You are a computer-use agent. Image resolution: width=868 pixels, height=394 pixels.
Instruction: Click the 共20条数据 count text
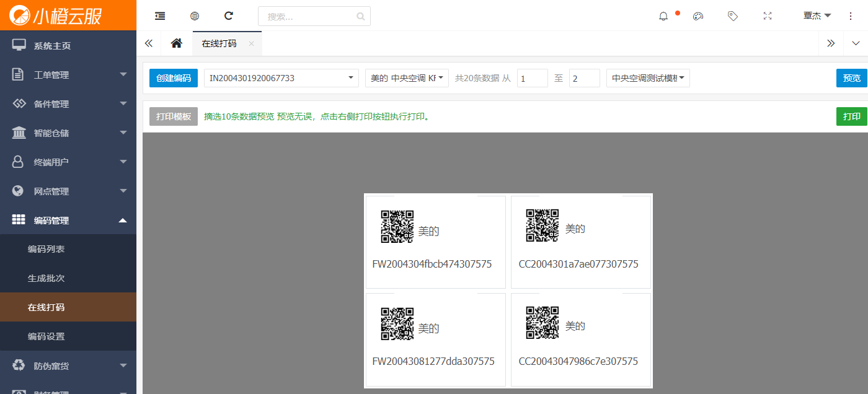(477, 79)
